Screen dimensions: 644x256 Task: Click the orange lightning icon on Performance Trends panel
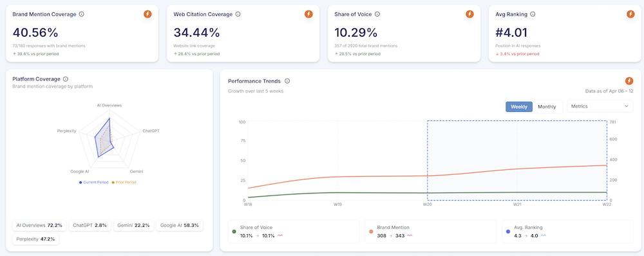(x=629, y=81)
